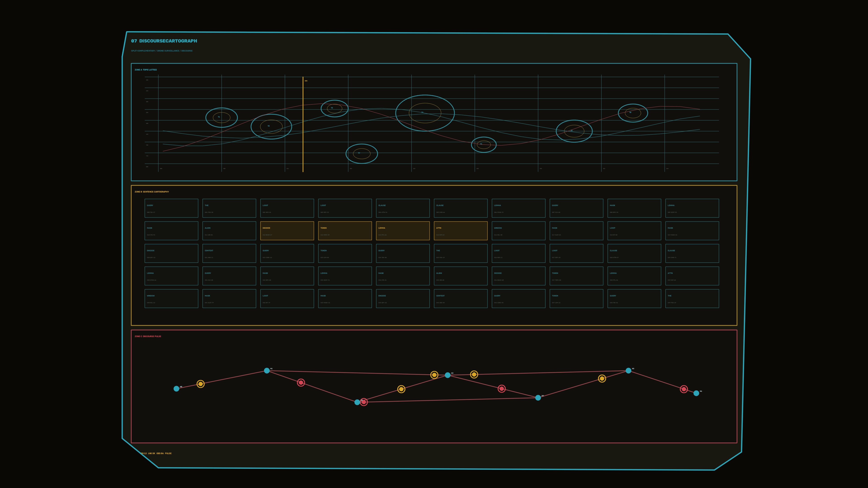This screenshot has height=488, width=868.
Task: Select the THE cell S25 POS-19
Action: click(461, 253)
